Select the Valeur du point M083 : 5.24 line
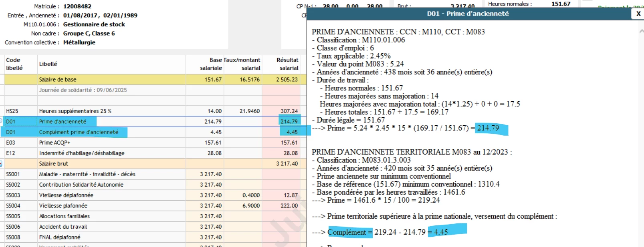This screenshot has width=644, height=247. tap(358, 64)
